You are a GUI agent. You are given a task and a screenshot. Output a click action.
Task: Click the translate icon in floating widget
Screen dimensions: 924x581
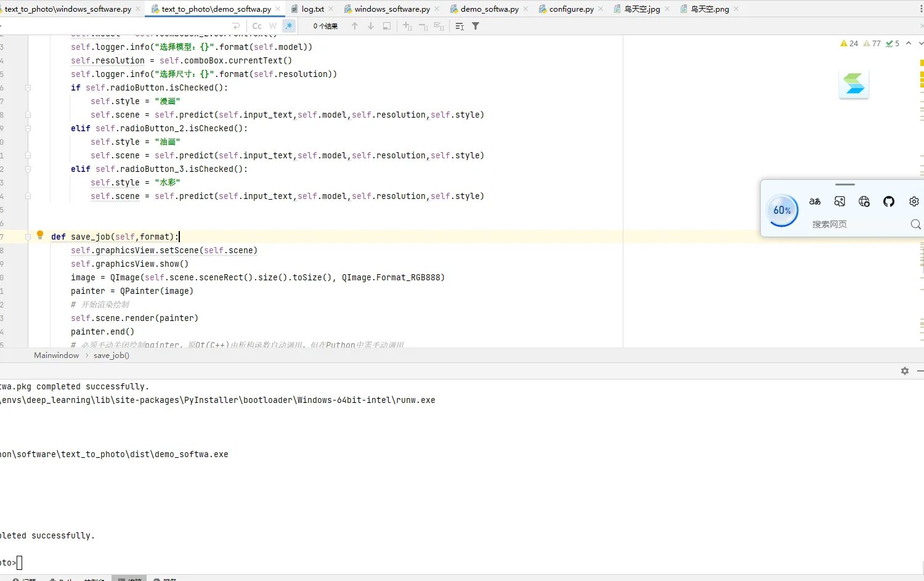815,201
